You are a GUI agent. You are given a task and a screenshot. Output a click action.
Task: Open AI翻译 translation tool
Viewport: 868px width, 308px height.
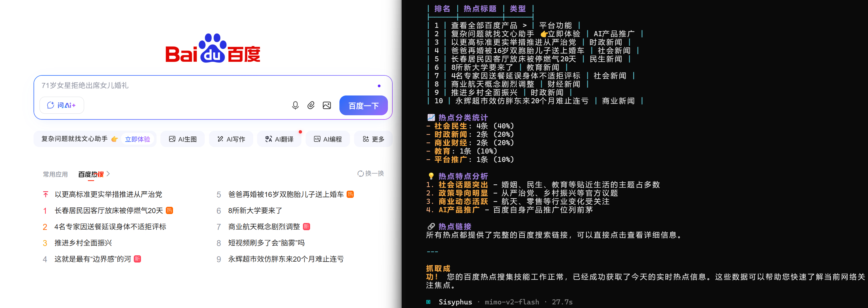point(279,139)
